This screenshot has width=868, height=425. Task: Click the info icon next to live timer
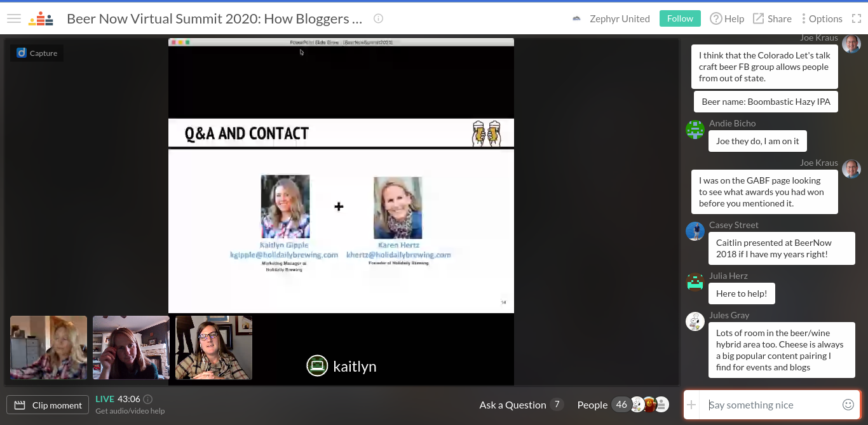click(x=148, y=399)
